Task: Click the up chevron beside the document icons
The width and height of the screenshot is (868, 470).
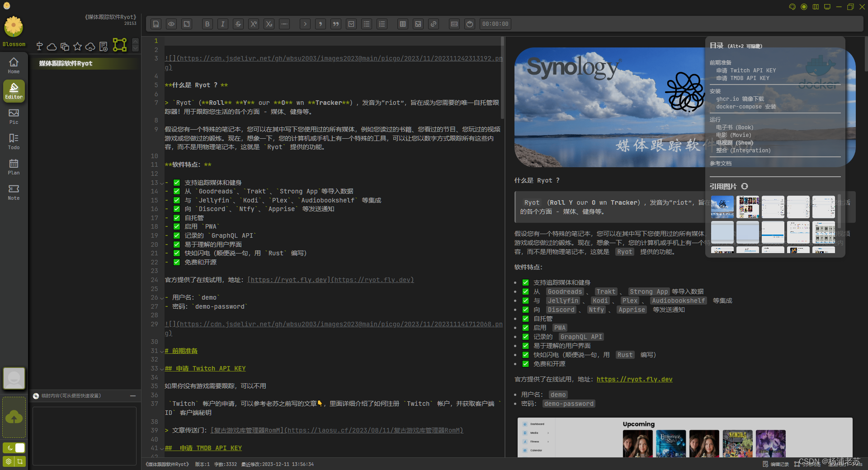Action: pyautogui.click(x=135, y=41)
